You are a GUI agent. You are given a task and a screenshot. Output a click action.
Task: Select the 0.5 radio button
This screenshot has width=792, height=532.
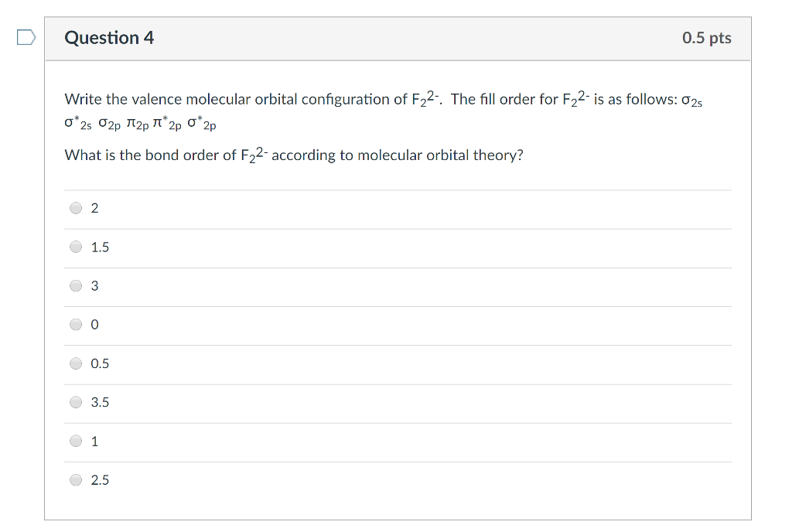tap(76, 363)
